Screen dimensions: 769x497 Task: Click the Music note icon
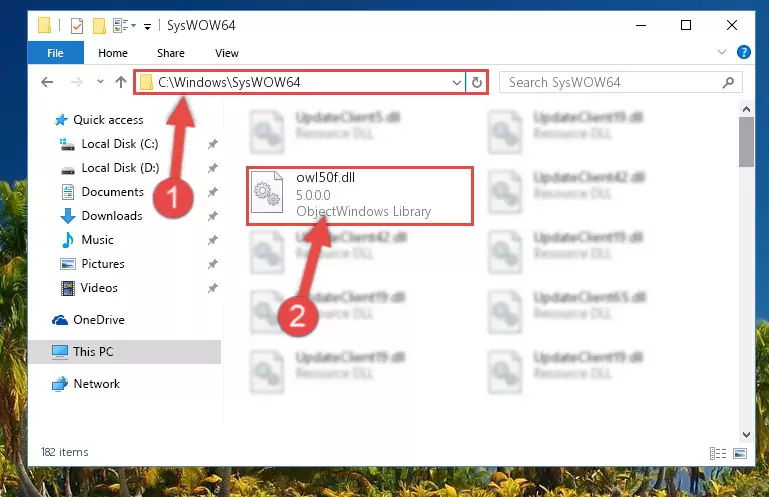[x=68, y=240]
